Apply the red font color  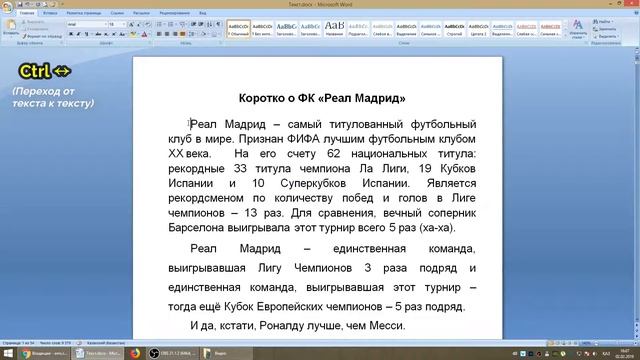[144, 34]
